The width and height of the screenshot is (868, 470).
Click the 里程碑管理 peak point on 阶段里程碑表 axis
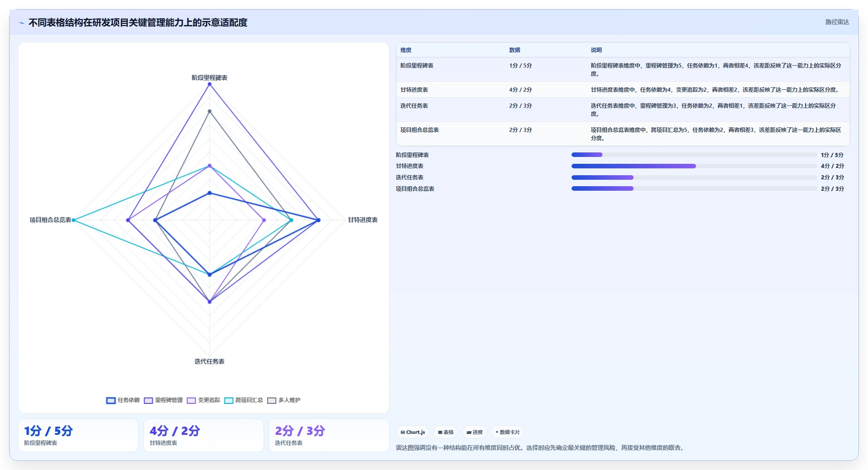210,84
